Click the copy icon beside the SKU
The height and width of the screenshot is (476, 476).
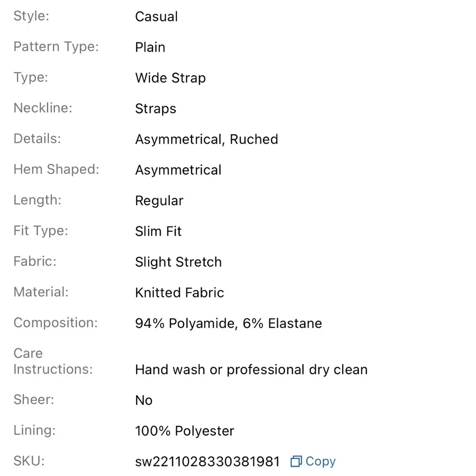point(296,461)
